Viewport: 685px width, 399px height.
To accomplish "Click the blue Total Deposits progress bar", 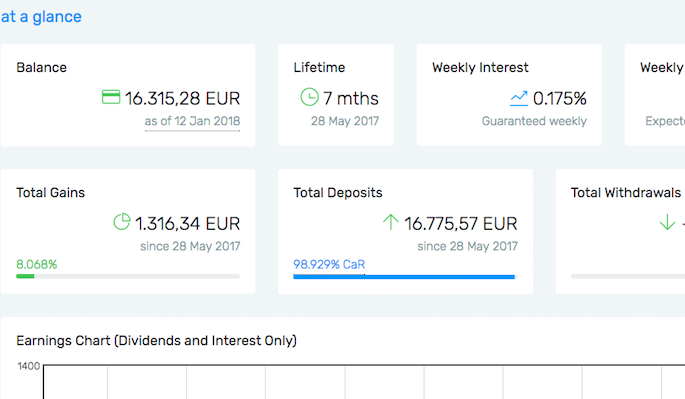I will tap(405, 277).
